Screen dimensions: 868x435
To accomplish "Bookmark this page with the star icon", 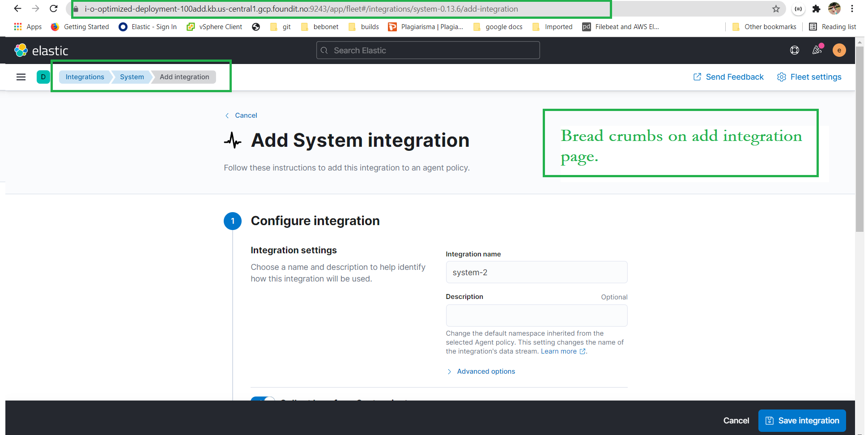I will click(776, 9).
